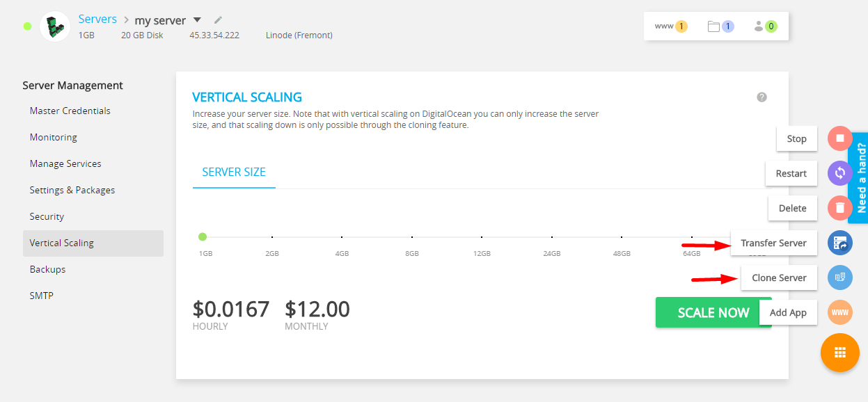The width and height of the screenshot is (868, 402).
Task: Open the projects folder counter
Action: tap(720, 26)
